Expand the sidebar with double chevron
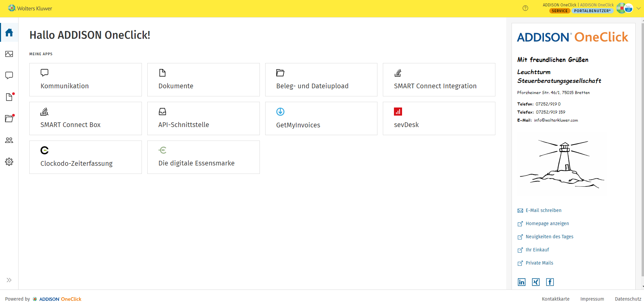The height and width of the screenshot is (306, 644). pyautogui.click(x=9, y=280)
